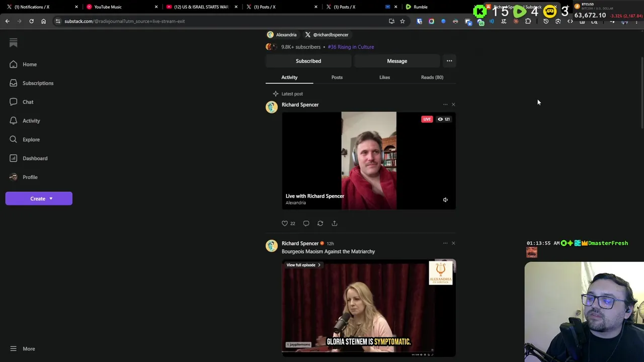This screenshot has height=362, width=644.
Task: Toggle mute on live video
Action: pyautogui.click(x=445, y=200)
